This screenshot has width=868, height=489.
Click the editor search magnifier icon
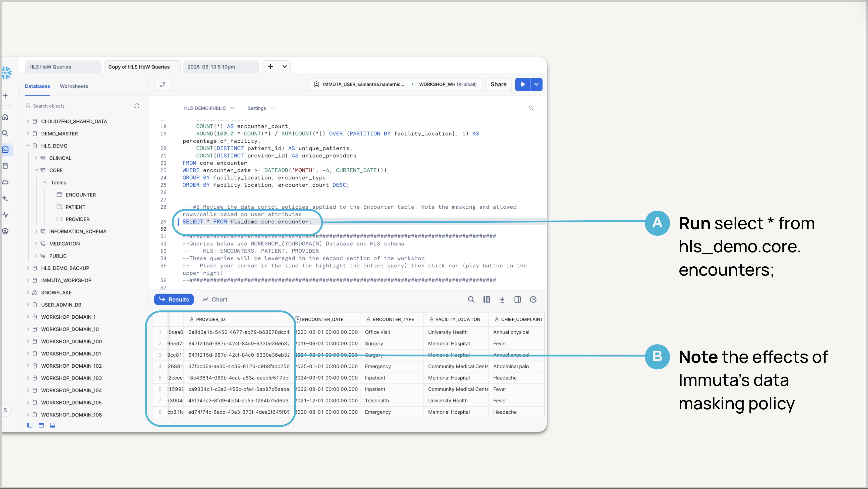point(531,108)
